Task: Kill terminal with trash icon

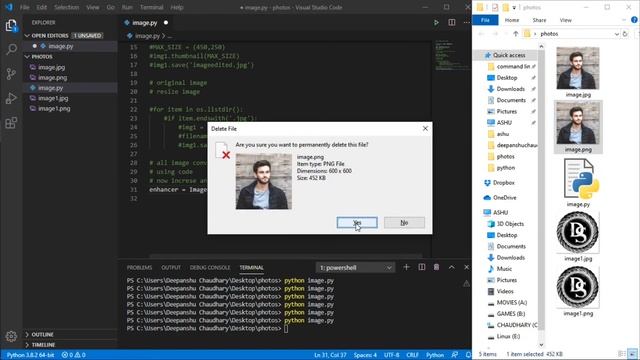Action: (436, 267)
